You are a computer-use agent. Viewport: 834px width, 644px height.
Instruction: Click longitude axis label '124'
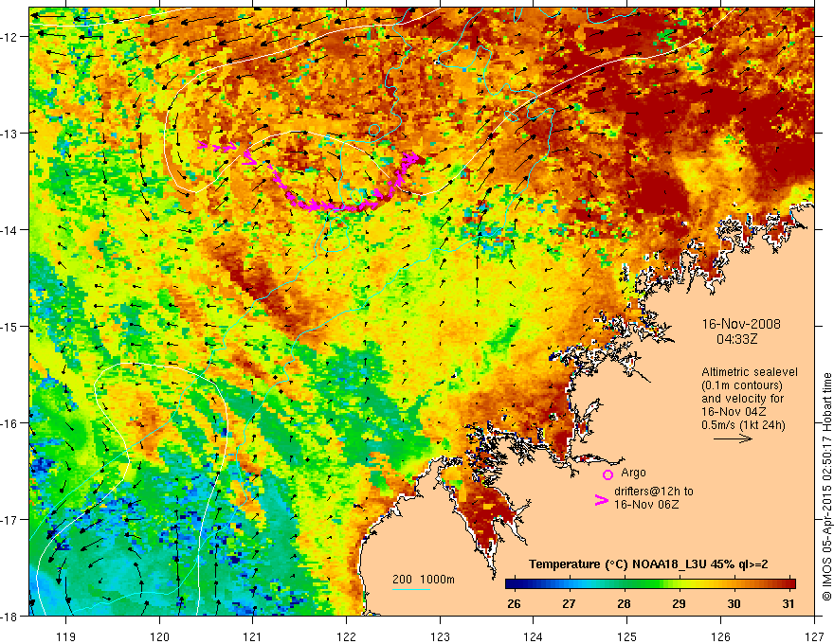click(534, 636)
